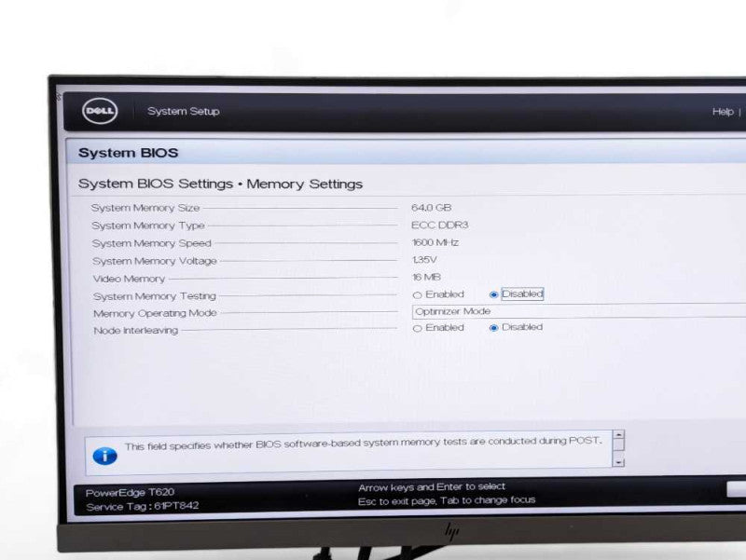
Task: Select the System Memory Size label
Action: click(x=145, y=208)
